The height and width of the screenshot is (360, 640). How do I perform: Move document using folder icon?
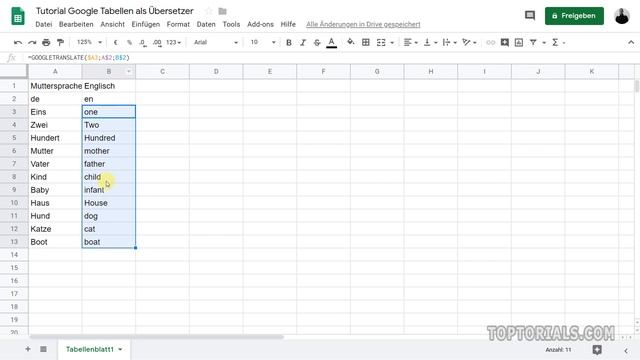tap(222, 11)
